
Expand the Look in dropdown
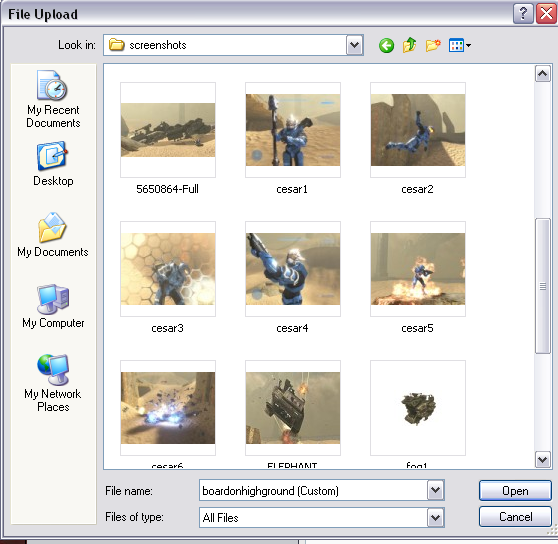(x=354, y=45)
